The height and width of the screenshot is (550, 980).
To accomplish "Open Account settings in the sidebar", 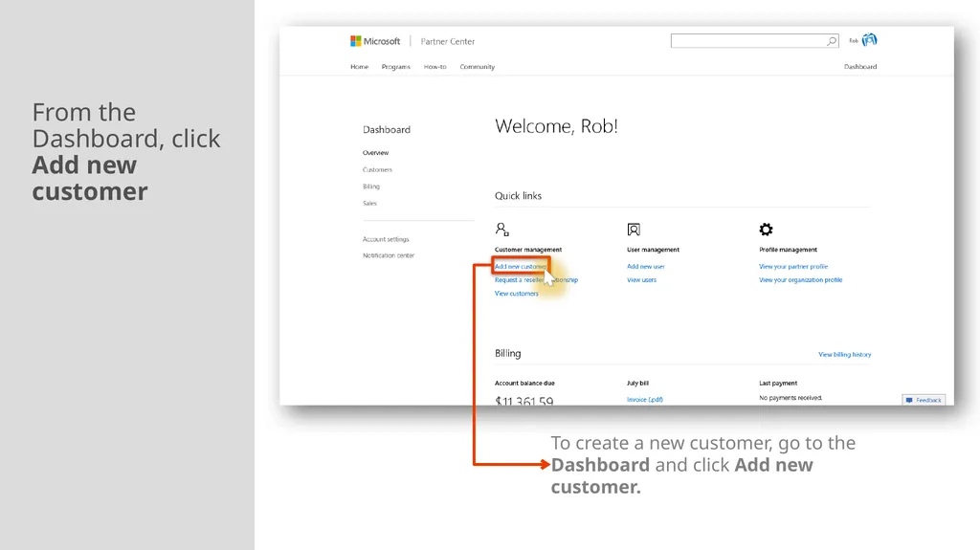I will pyautogui.click(x=386, y=239).
